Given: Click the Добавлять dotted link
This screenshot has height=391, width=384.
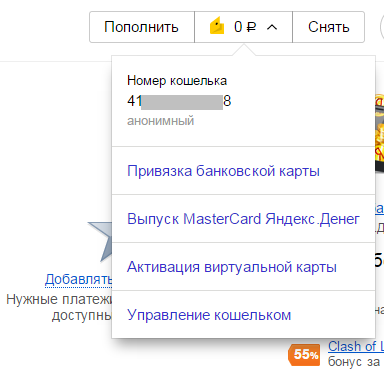Looking at the screenshot, I should coord(79,279).
